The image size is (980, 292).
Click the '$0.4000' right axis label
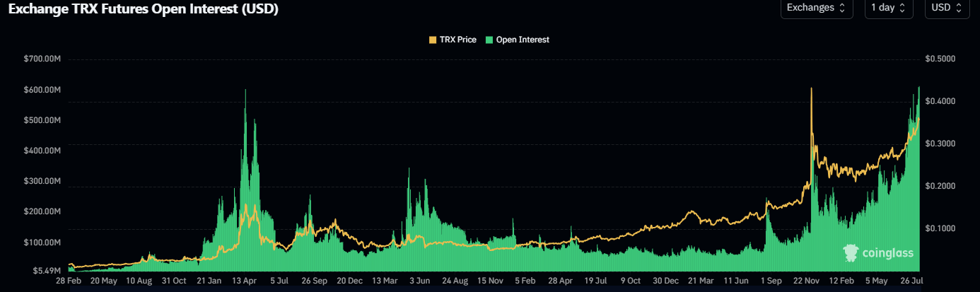tap(939, 101)
